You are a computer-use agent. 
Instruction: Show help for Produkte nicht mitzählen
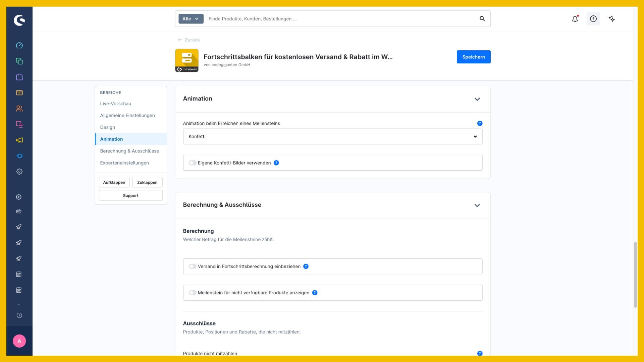[x=480, y=353]
